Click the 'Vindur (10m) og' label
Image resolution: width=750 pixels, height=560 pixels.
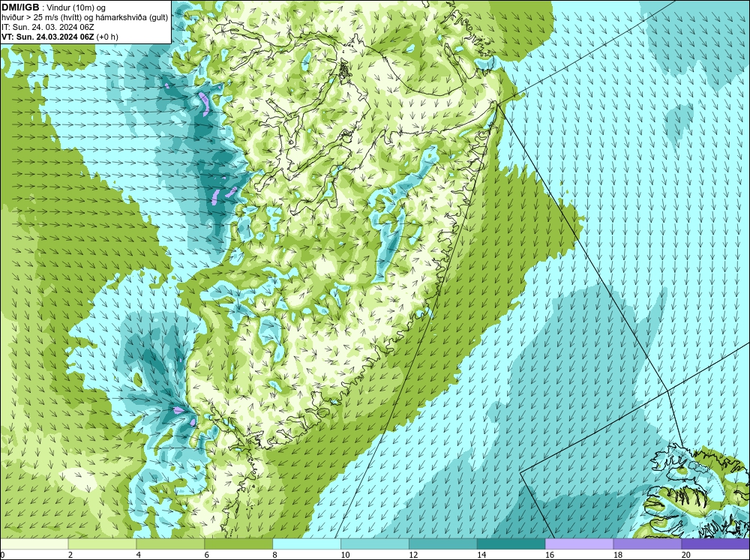[x=76, y=7]
